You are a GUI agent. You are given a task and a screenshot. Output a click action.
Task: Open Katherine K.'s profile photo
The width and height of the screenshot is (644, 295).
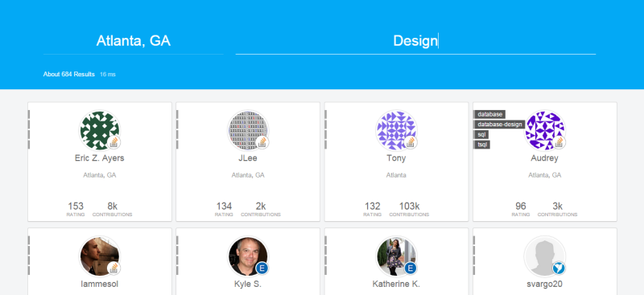pos(396,256)
